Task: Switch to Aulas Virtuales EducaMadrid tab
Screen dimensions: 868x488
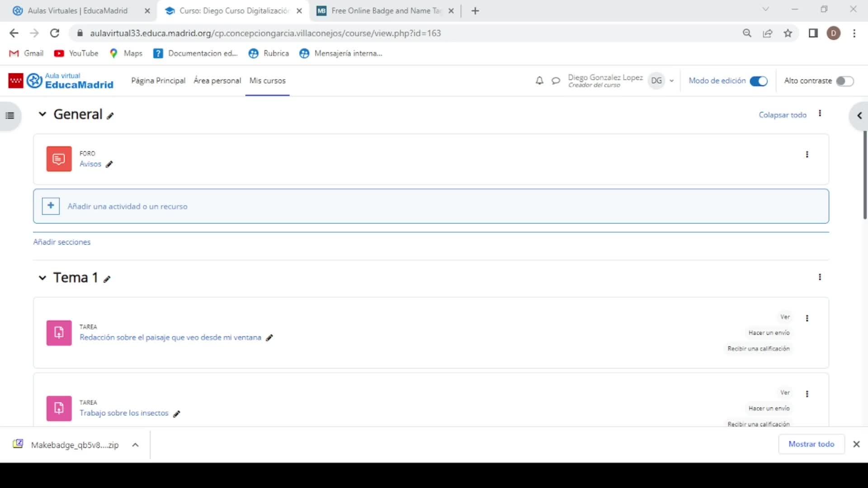Action: pos(77,11)
